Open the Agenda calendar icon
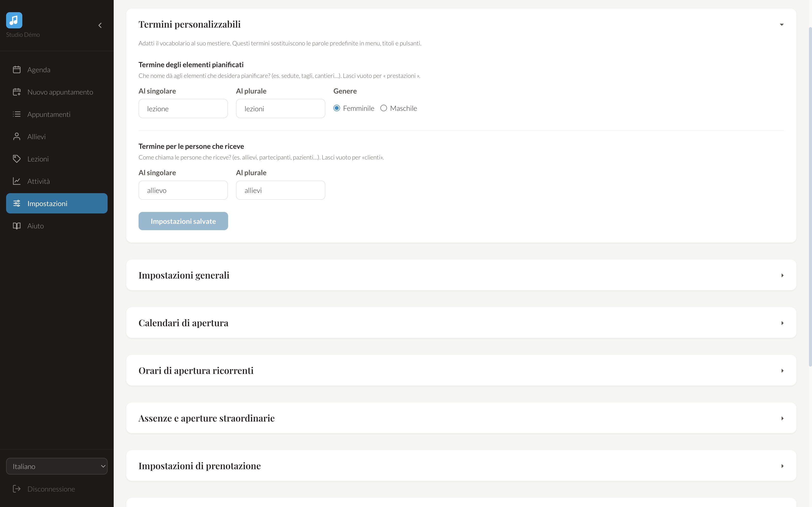812x507 pixels. (17, 69)
